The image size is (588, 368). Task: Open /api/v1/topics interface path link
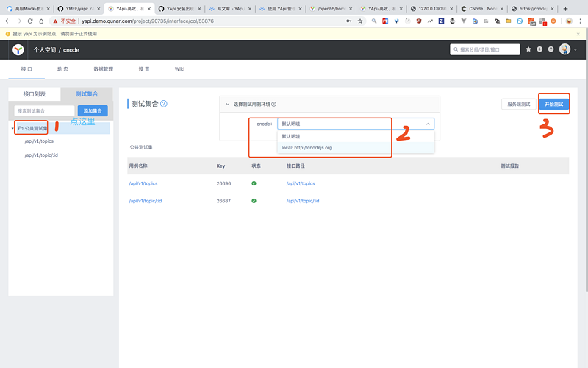click(x=301, y=183)
